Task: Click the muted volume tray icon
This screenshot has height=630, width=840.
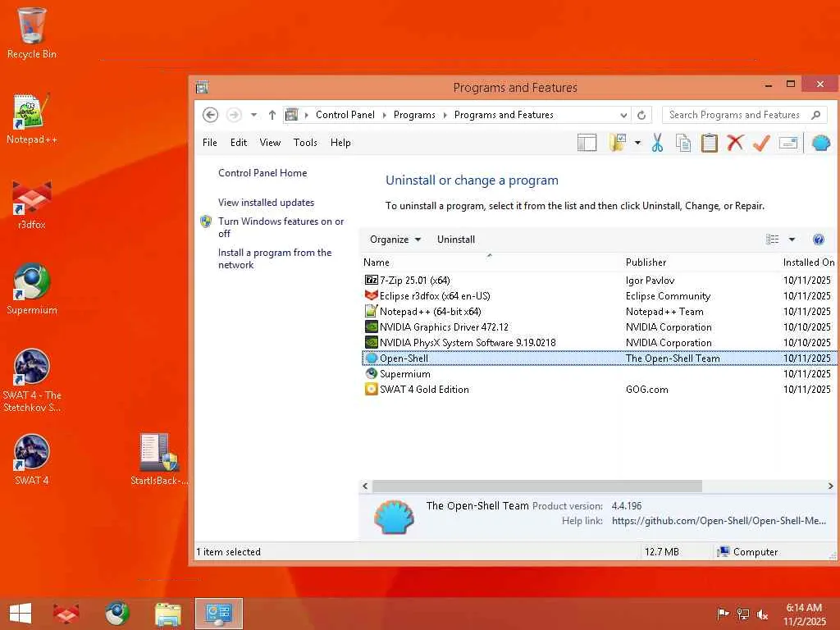Action: coord(762,614)
